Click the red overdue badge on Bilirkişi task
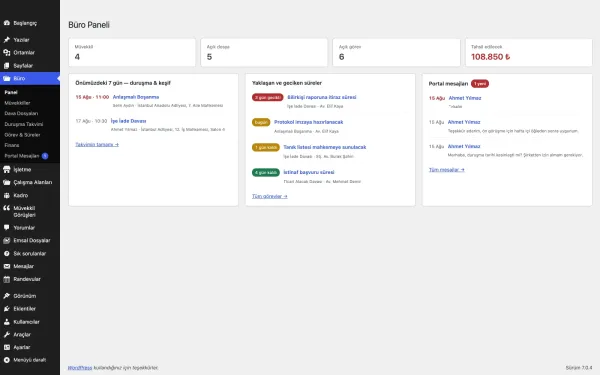The width and height of the screenshot is (600, 375). coord(267,97)
